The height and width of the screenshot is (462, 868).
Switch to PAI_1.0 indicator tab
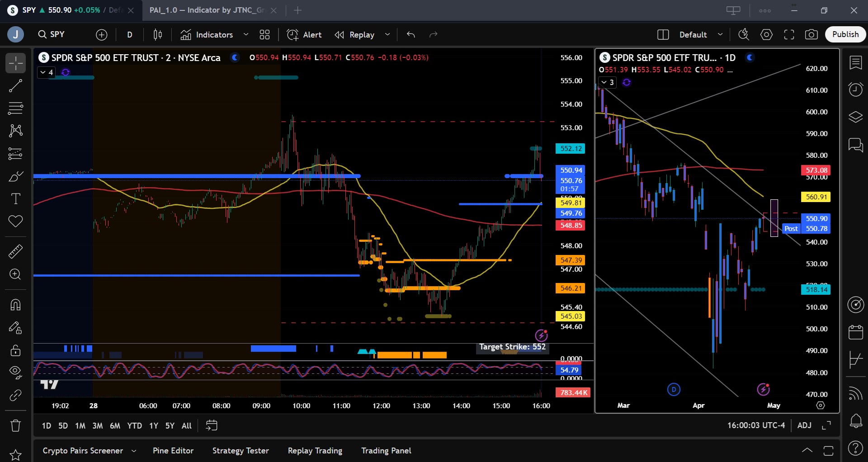click(x=207, y=10)
